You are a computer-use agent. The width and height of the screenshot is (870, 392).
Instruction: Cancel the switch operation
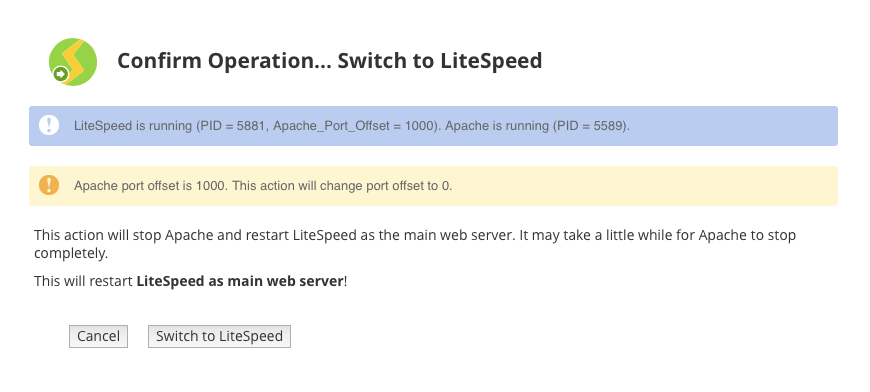98,337
